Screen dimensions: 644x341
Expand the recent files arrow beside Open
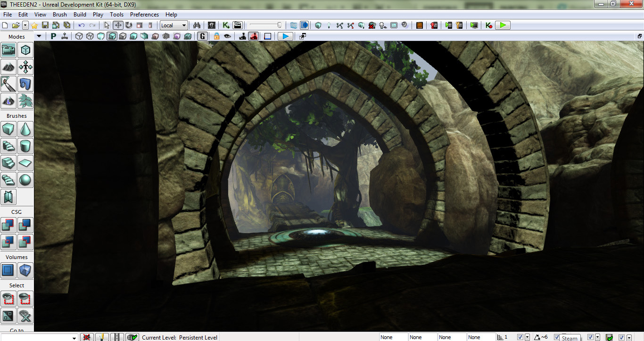tap(25, 25)
